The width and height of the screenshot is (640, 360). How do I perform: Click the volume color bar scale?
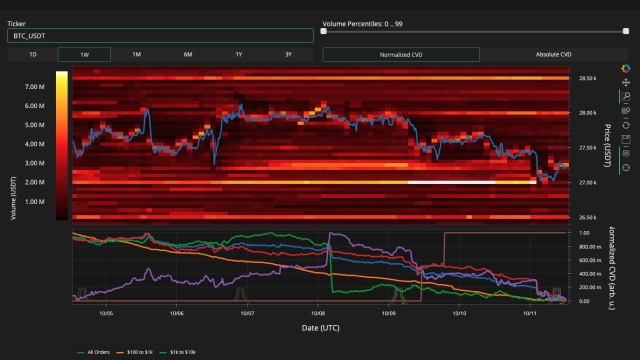62,146
